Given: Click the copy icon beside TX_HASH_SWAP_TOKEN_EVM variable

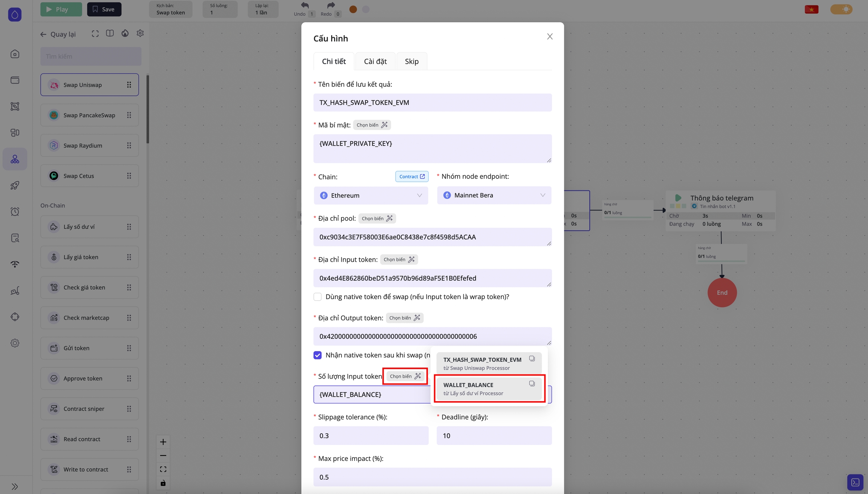Looking at the screenshot, I should (532, 359).
